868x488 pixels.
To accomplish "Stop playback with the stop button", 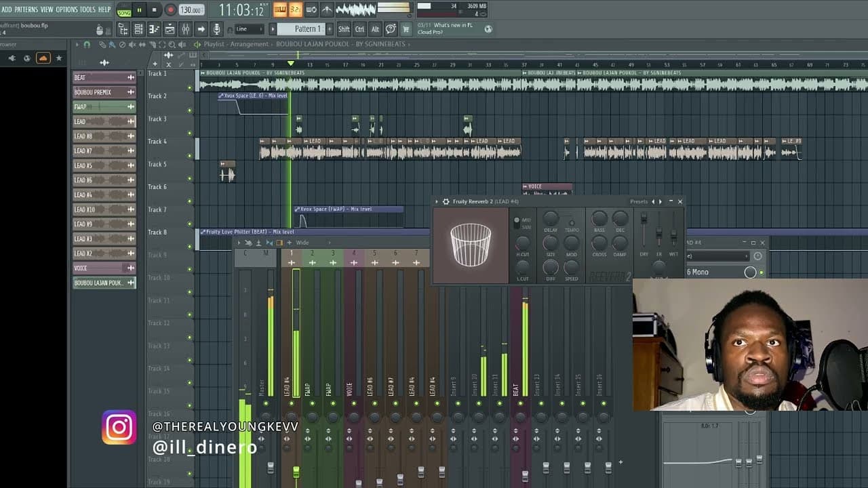I will pyautogui.click(x=155, y=10).
